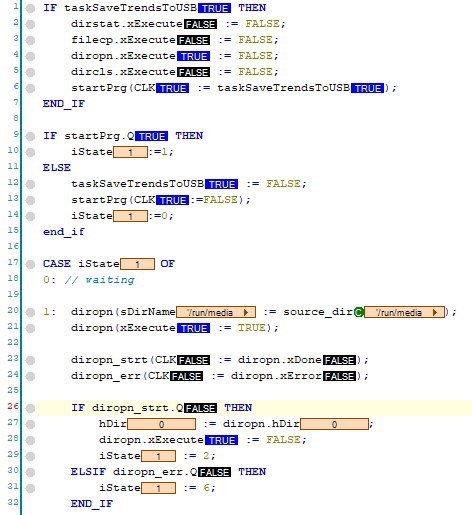472x515 pixels.
Task: Toggle breakpoint marker on diropn_err line 24
Action: 30,376
